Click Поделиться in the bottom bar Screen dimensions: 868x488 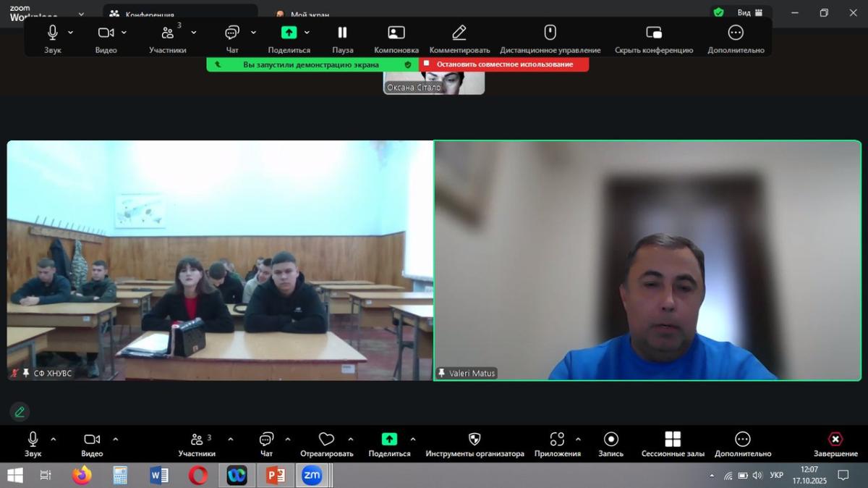point(389,444)
